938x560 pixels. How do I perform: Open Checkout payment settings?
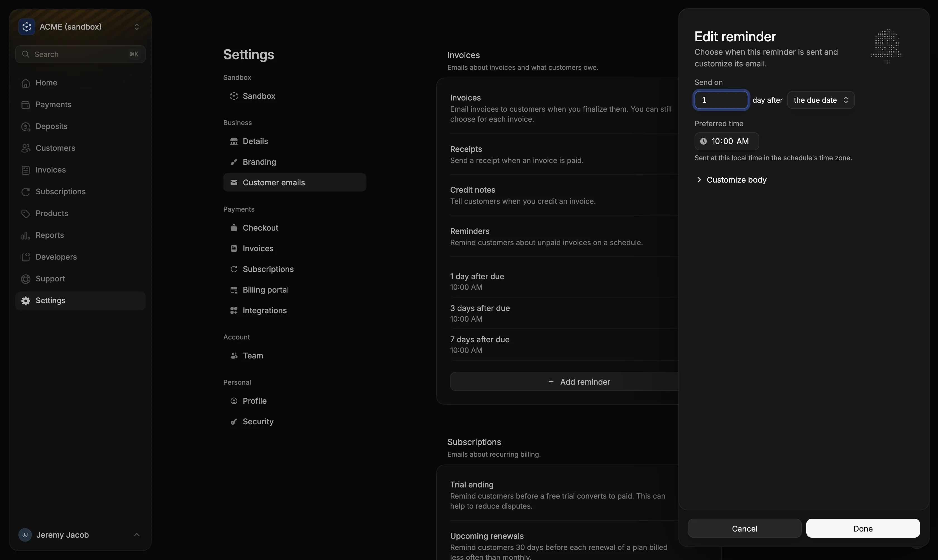(x=294, y=228)
